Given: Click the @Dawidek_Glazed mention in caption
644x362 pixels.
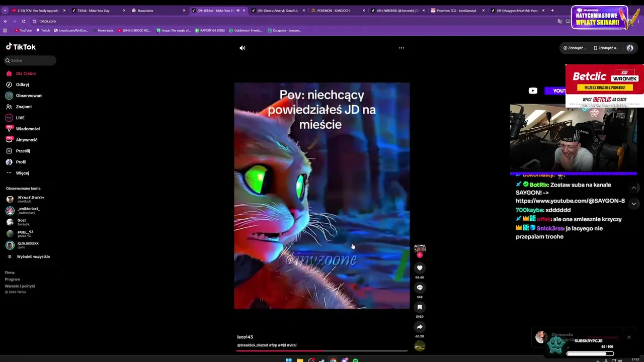Looking at the screenshot, I should 253,345.
